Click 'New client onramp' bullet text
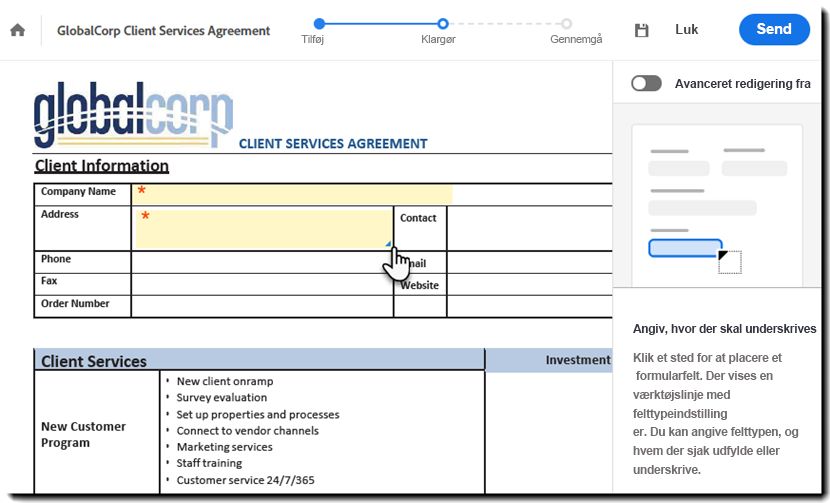The width and height of the screenshot is (830, 503). click(225, 381)
